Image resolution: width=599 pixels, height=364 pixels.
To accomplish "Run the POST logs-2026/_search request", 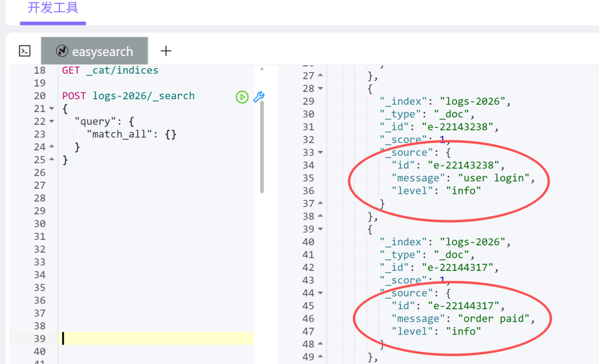I will 242,97.
